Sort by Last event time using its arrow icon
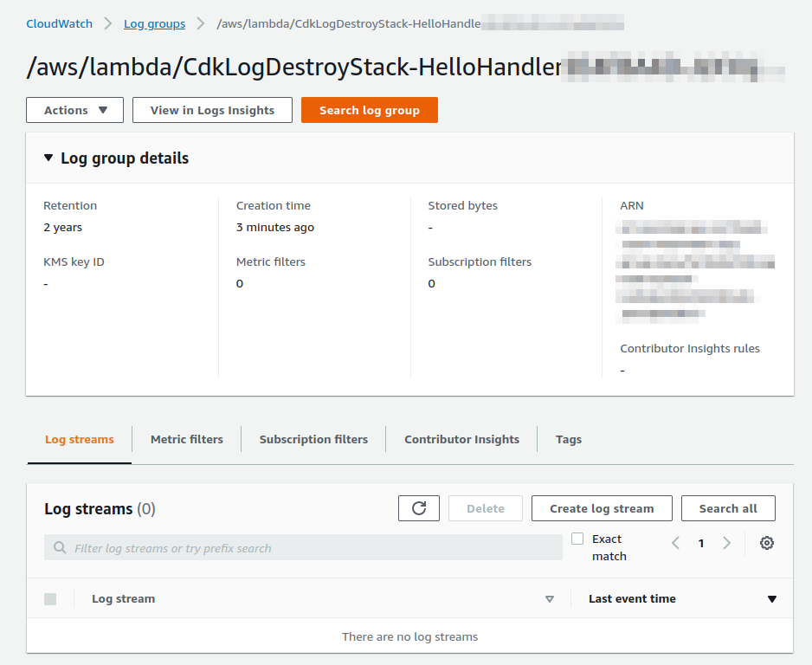This screenshot has height=665, width=812. (772, 598)
